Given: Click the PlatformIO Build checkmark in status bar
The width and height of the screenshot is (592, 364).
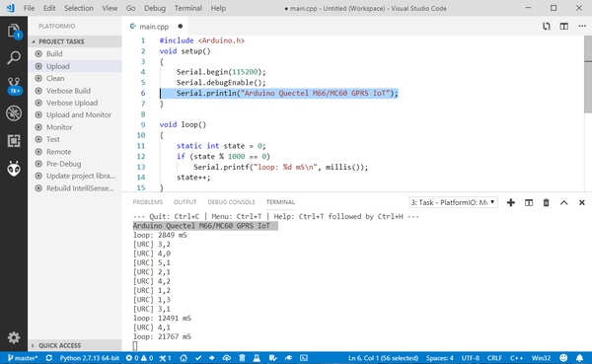Looking at the screenshot, I should click(x=198, y=358).
